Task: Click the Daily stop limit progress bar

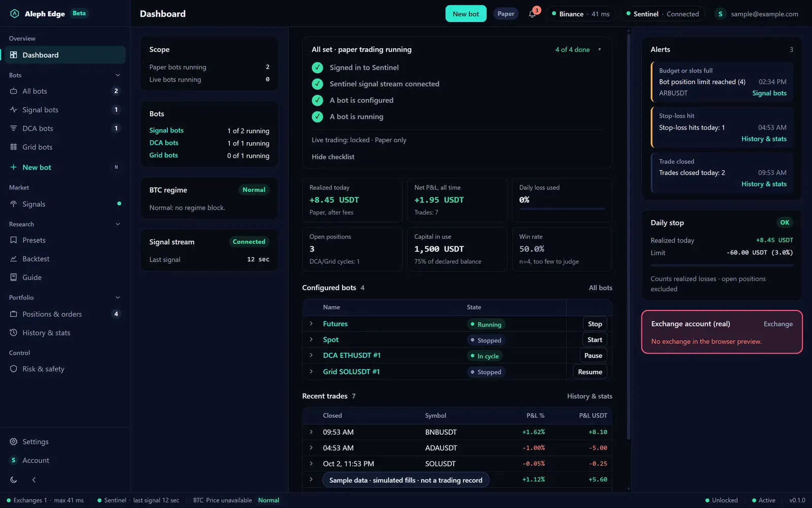Action: pyautogui.click(x=722, y=265)
